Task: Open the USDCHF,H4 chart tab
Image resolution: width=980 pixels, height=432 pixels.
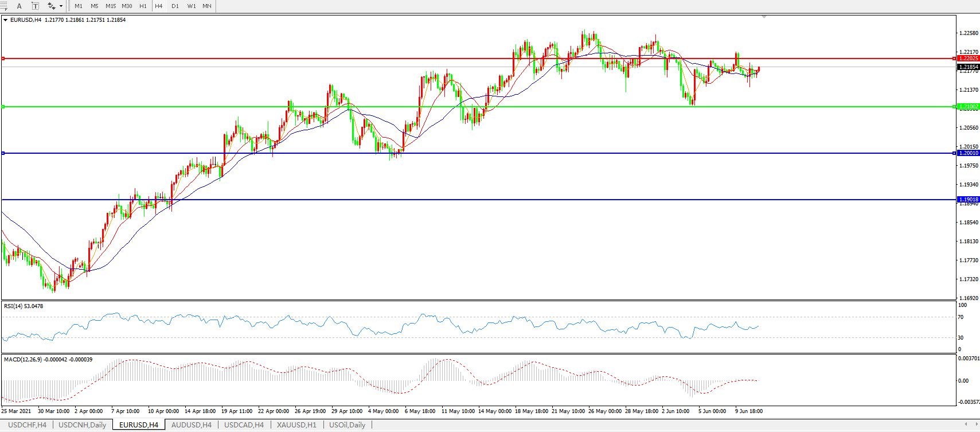Action: (x=27, y=425)
